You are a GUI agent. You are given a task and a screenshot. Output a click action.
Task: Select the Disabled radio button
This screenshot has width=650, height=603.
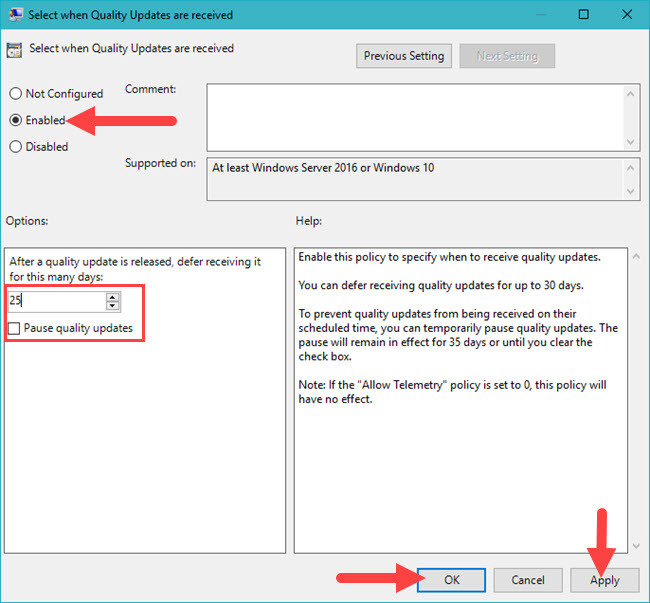[x=15, y=146]
